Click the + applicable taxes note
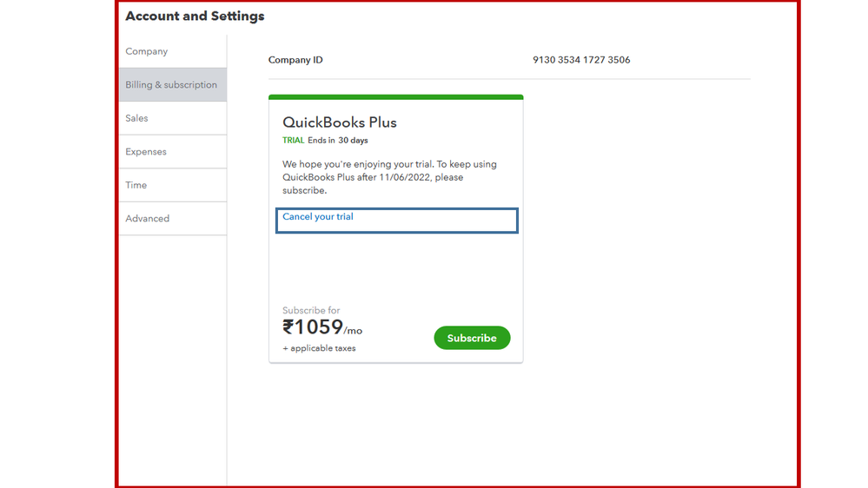This screenshot has height=488, width=868. pos(319,348)
